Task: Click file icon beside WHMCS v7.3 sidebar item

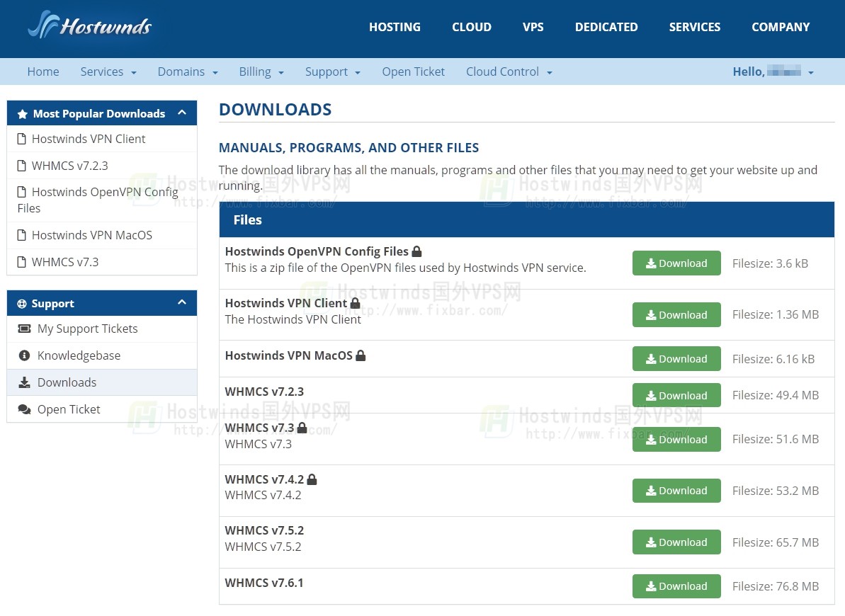Action: [21, 262]
